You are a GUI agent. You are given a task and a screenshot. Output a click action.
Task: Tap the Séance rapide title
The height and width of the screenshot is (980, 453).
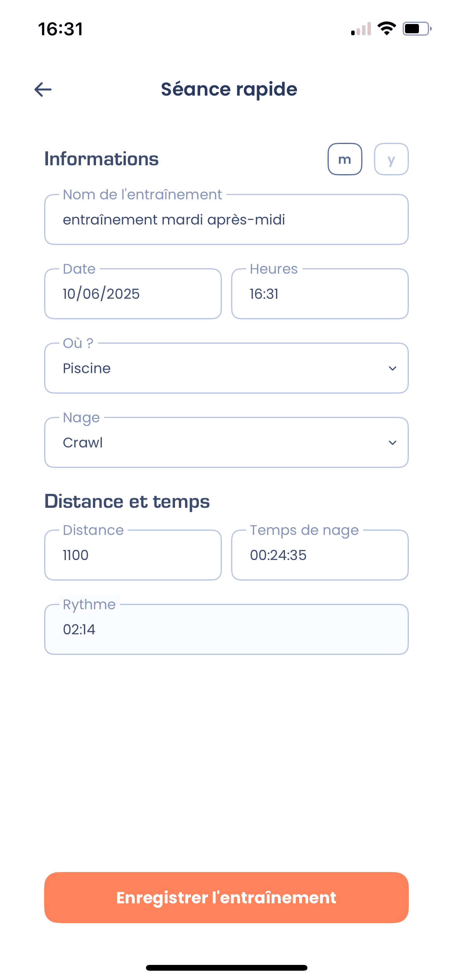pyautogui.click(x=229, y=89)
